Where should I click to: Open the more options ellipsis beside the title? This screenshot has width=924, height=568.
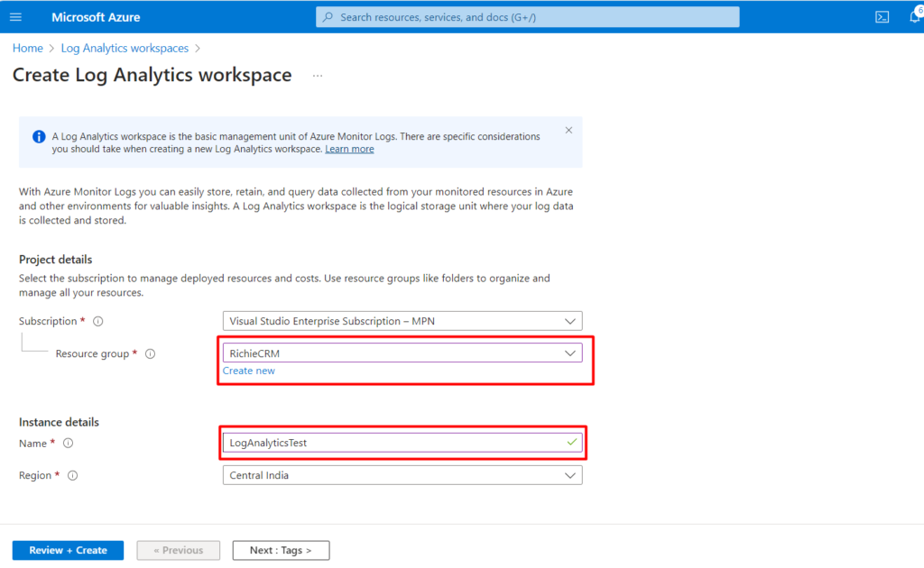(318, 76)
